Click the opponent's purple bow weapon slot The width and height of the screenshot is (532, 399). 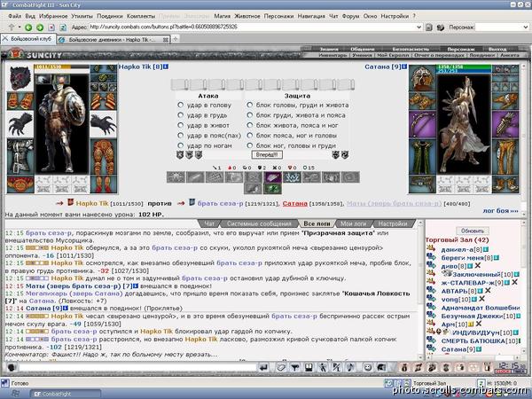tap(422, 124)
